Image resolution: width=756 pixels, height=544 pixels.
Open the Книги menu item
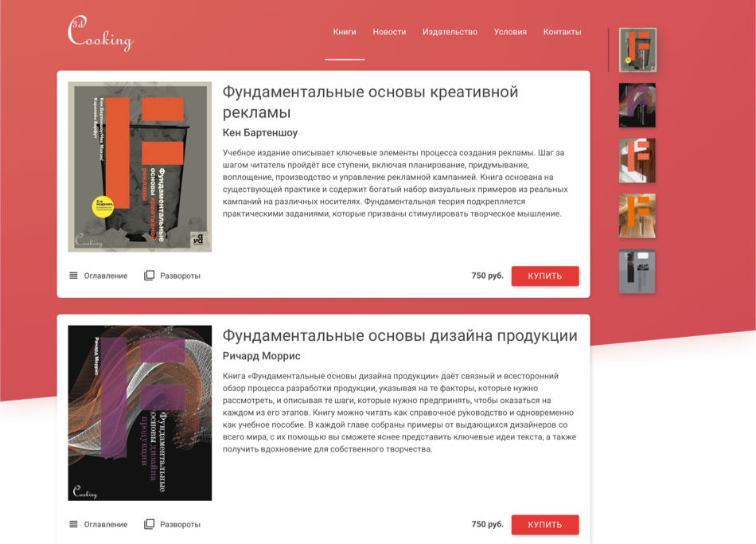coord(345,32)
